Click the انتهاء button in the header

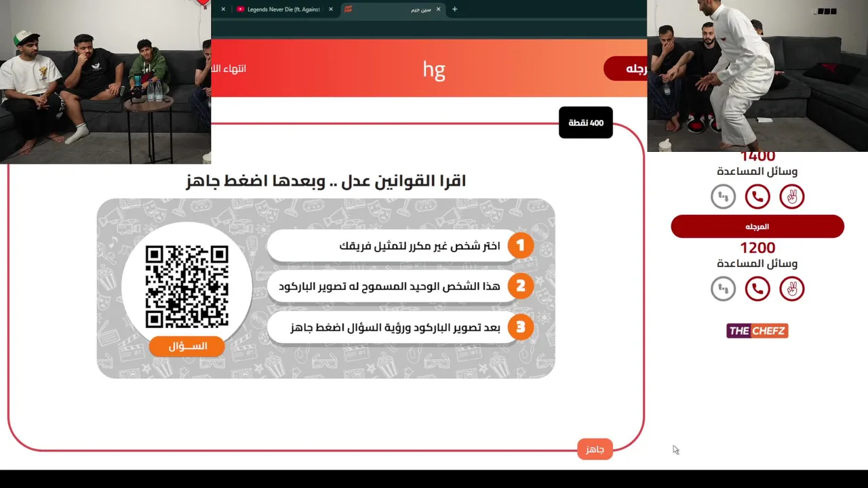(229, 68)
